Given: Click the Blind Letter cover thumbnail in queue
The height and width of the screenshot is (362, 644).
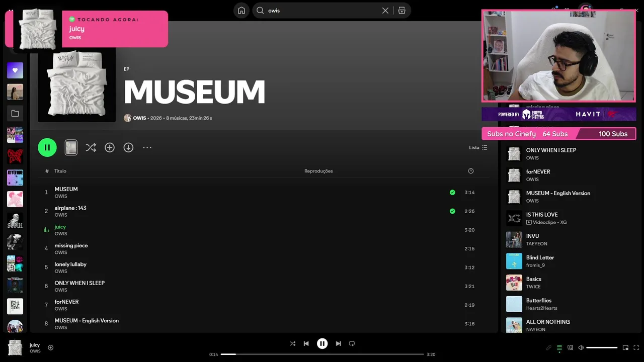Looking at the screenshot, I should [x=514, y=261].
